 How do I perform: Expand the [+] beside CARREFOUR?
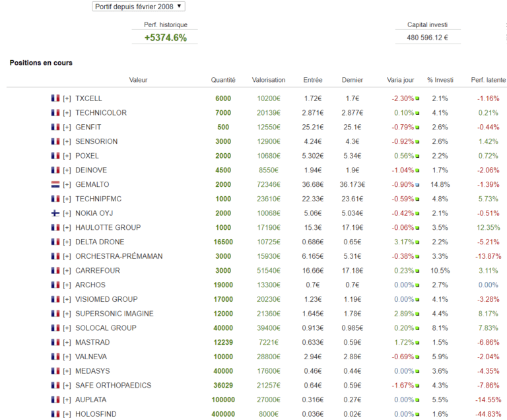pos(67,271)
